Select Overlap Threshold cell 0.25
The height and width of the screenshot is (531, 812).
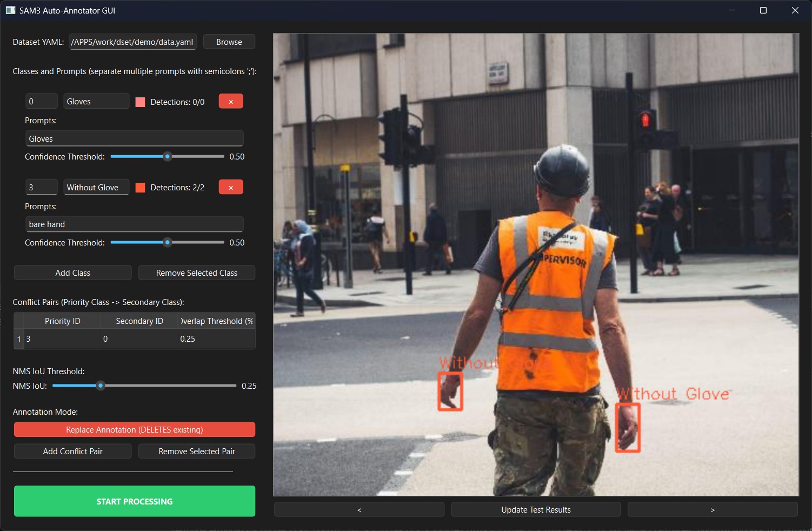(x=217, y=339)
